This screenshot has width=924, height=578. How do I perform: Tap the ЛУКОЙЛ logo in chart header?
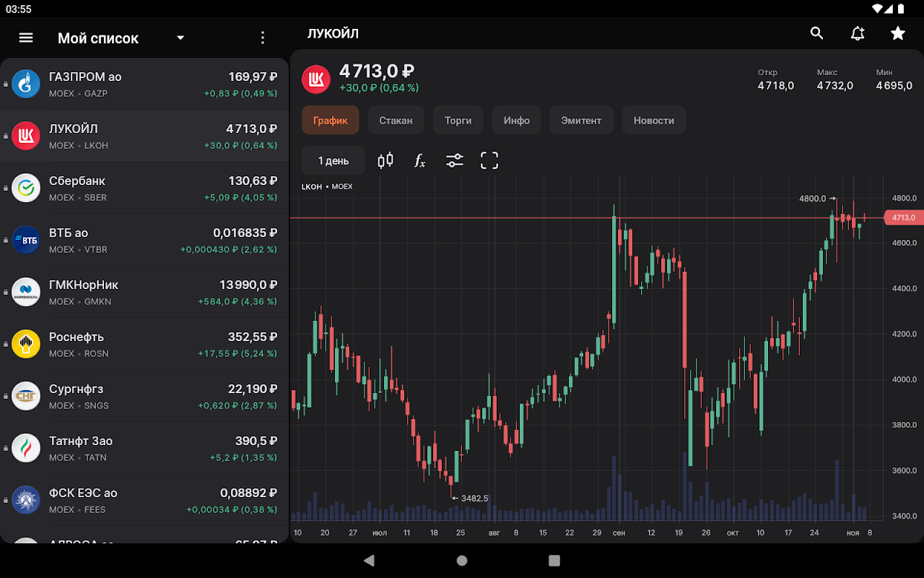tap(316, 79)
